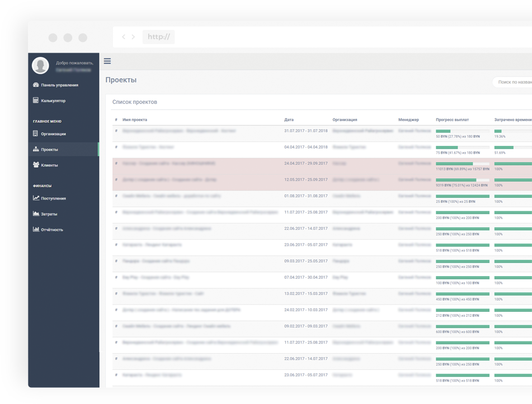Click # link in 01.08.2017 - 31.08.2017 row
Image resolution: width=532 pixels, height=404 pixels.
116,196
